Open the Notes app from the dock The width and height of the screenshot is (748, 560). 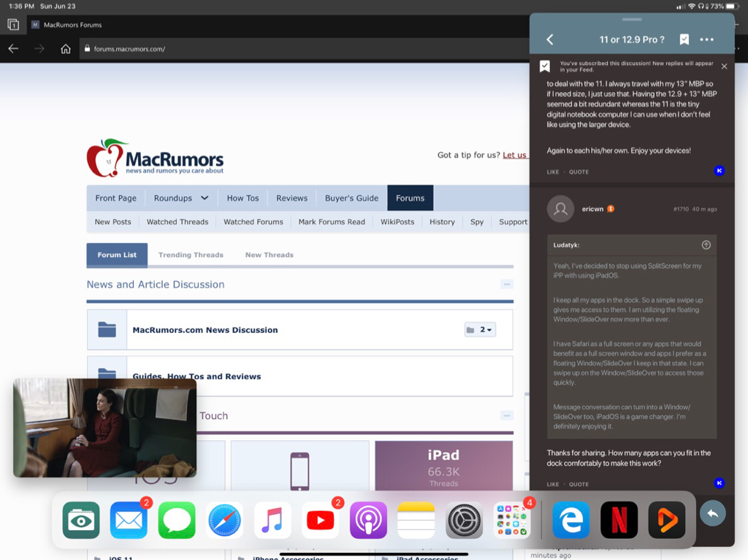pos(416,520)
